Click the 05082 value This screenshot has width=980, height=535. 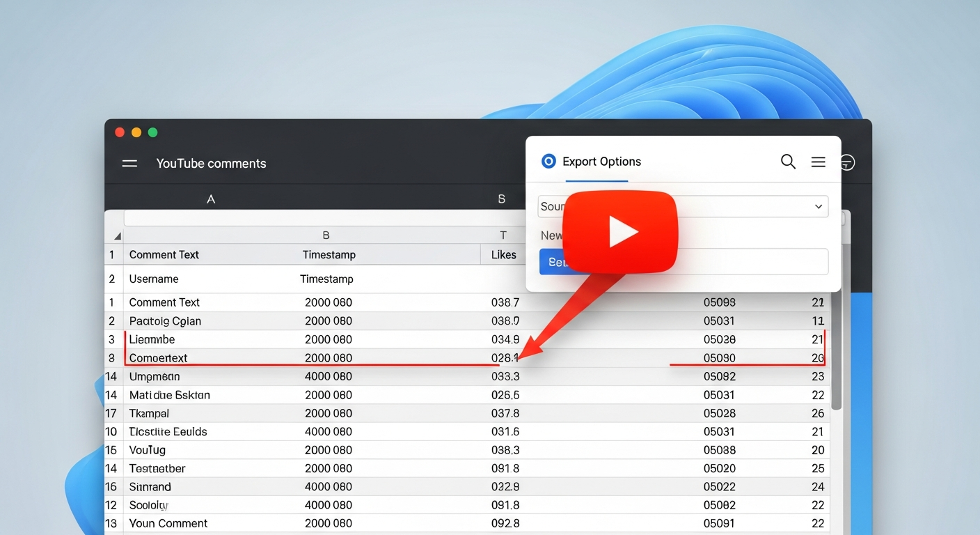coord(720,506)
